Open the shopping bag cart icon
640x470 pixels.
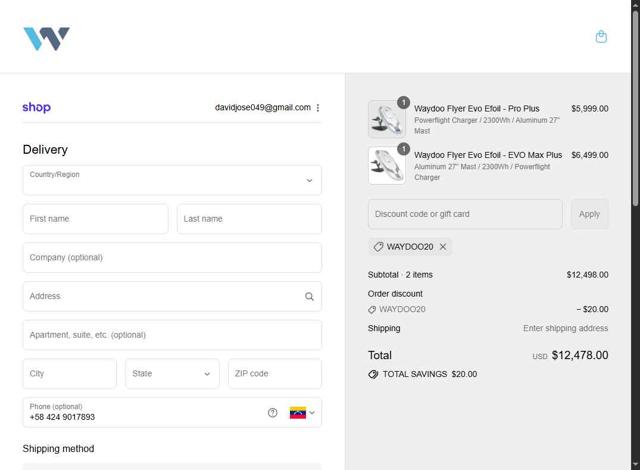[x=601, y=37]
